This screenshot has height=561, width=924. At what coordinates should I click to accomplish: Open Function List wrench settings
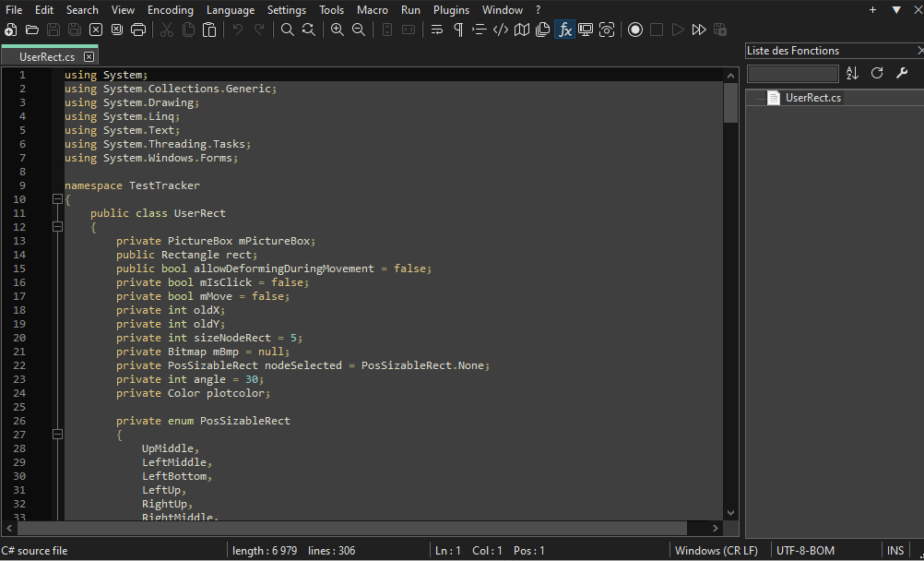pos(902,73)
